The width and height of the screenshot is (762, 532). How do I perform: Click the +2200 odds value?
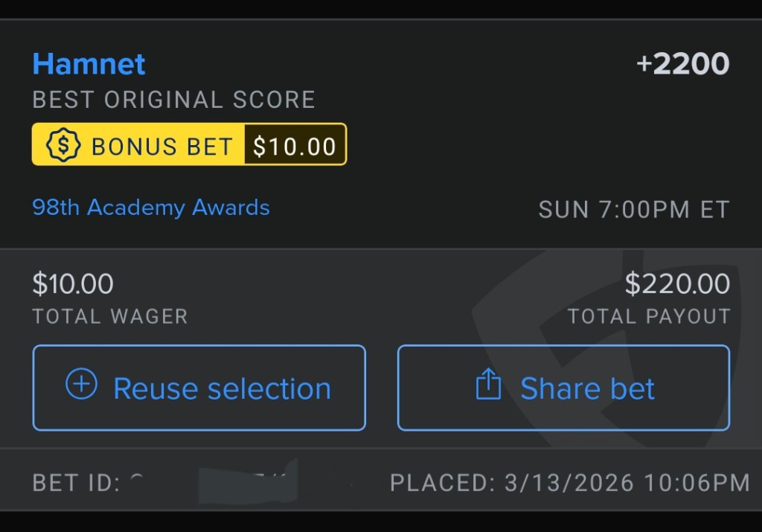tap(682, 65)
